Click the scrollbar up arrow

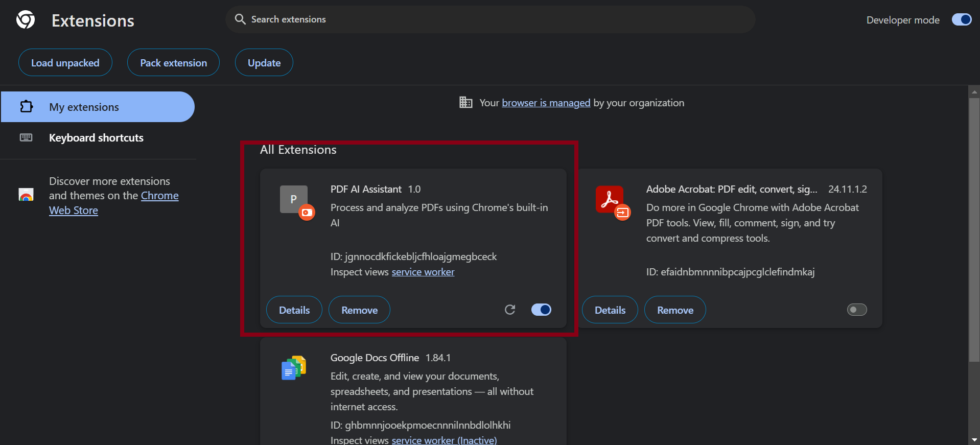pyautogui.click(x=974, y=92)
